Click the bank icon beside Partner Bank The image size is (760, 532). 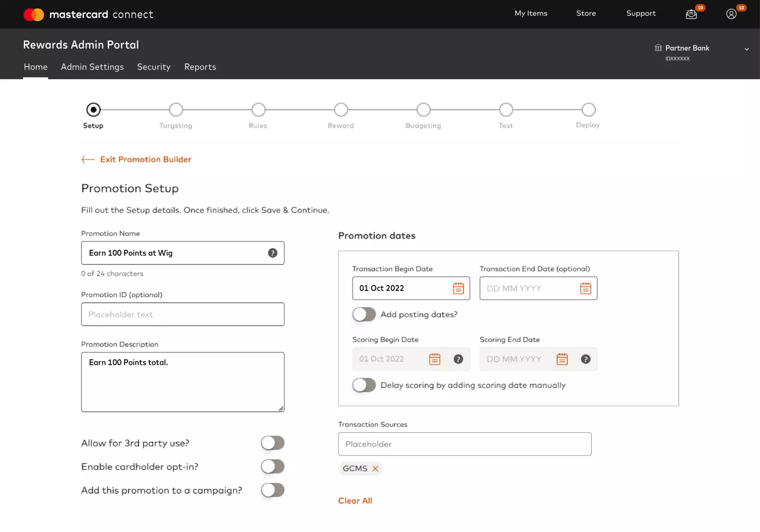coord(658,48)
